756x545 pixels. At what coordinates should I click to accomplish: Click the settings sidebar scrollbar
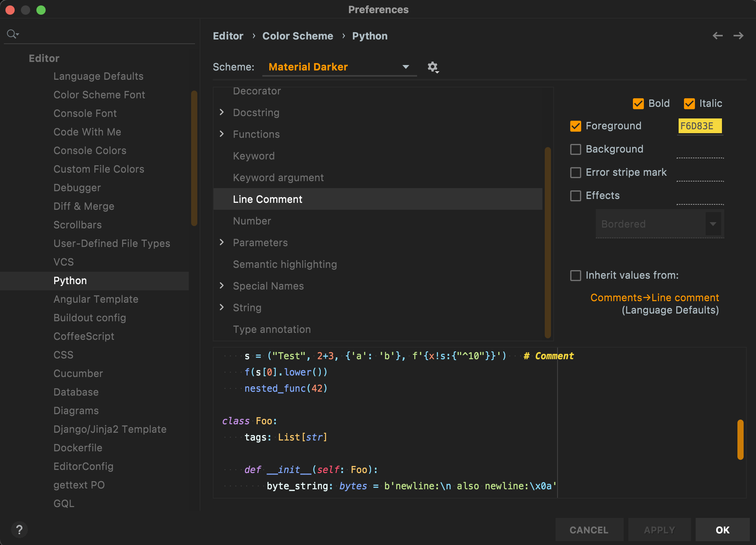coord(194,158)
